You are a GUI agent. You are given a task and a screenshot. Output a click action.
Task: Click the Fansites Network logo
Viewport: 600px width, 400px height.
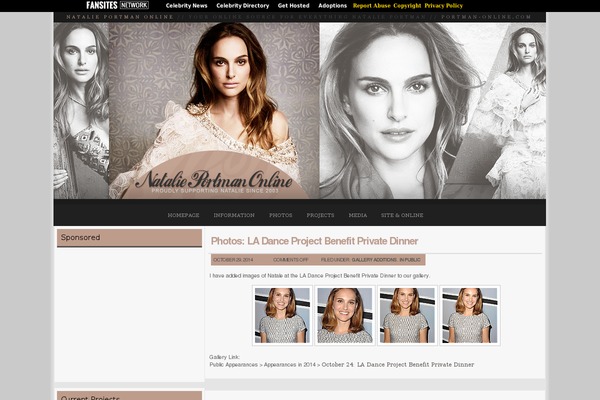click(117, 5)
